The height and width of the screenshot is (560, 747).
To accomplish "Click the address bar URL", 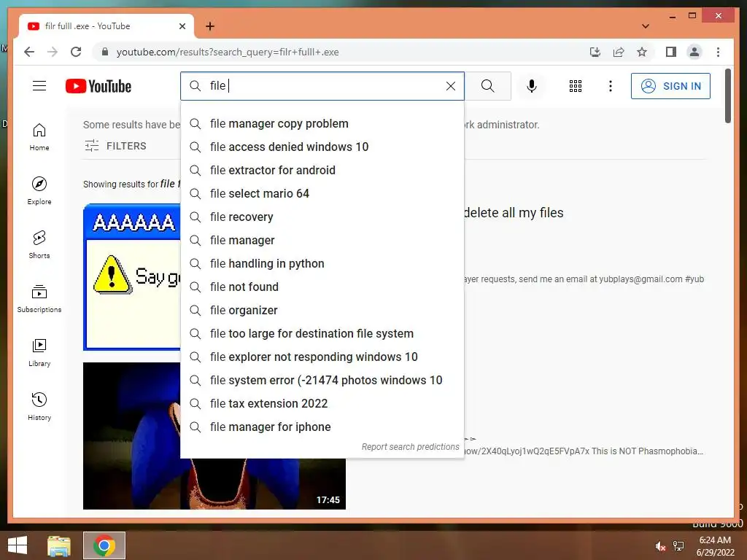I will (x=228, y=52).
